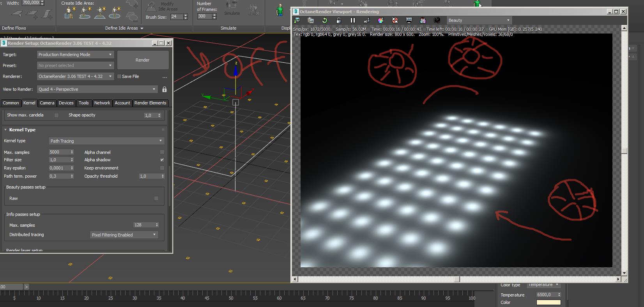Open the Color type Temperature dropdown
Viewport: 644px width, 307px height.
pyautogui.click(x=543, y=285)
